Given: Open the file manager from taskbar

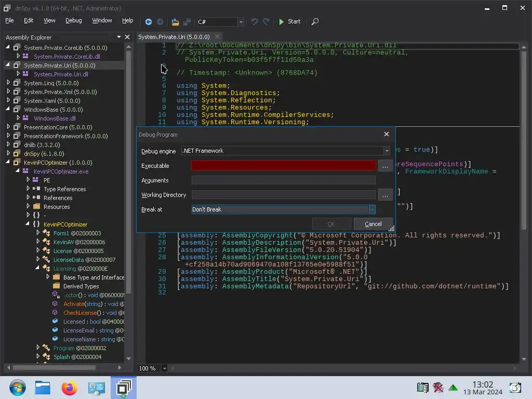Looking at the screenshot, I should point(43,388).
